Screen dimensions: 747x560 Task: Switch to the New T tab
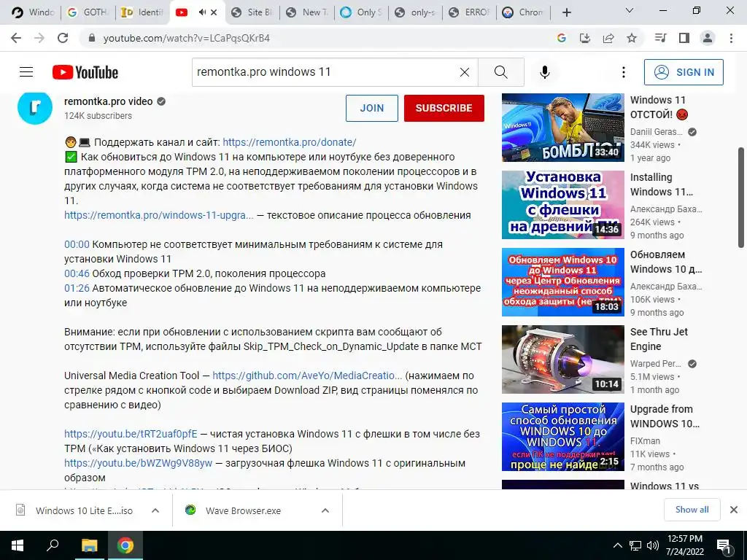307,12
